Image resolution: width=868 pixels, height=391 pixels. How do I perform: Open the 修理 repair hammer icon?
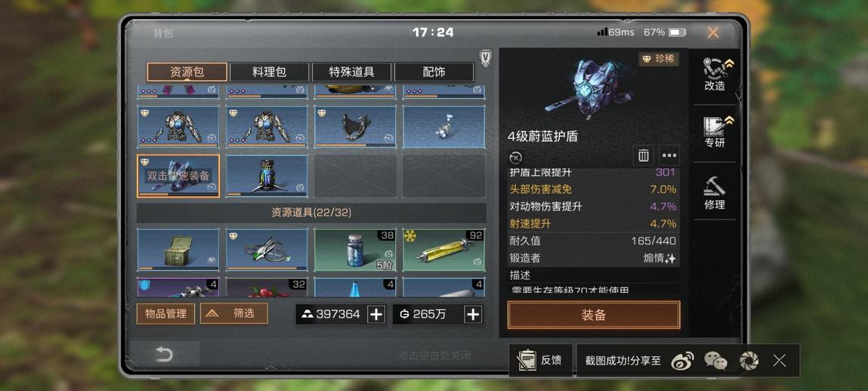pos(715,193)
